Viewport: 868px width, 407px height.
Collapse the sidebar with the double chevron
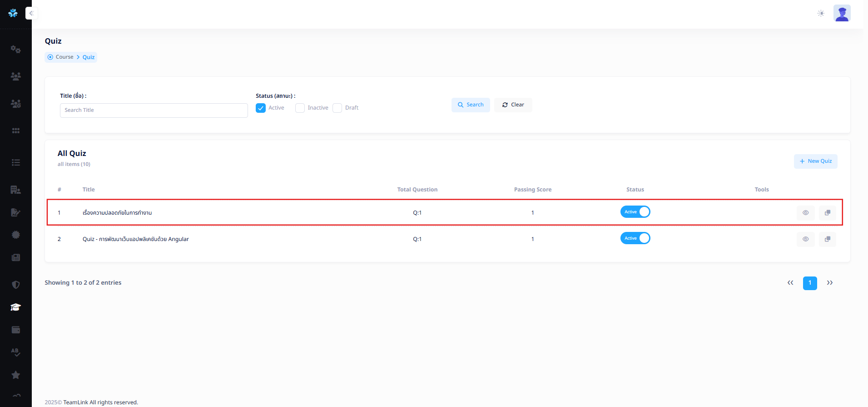coord(31,13)
